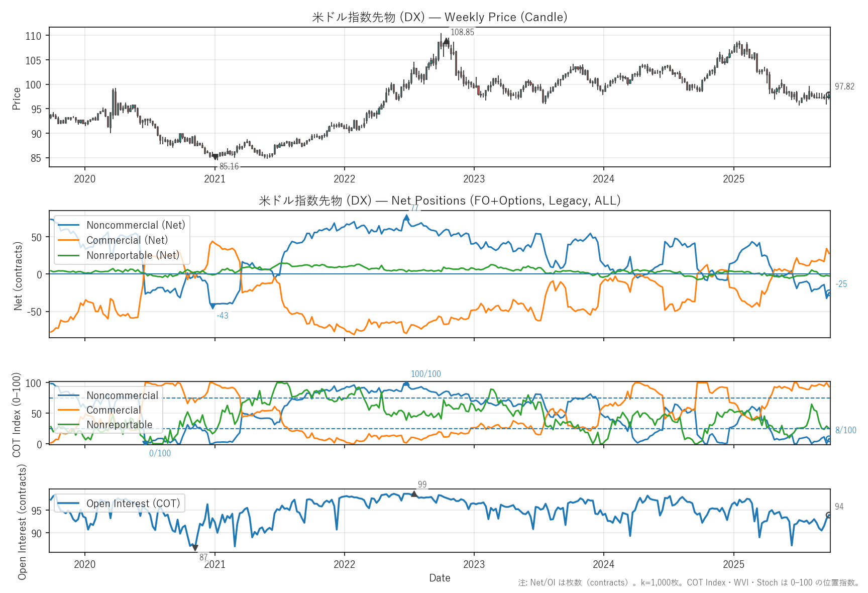The image size is (868, 593).
Task: Click the latest price circle marker at 97.82
Action: [x=829, y=95]
